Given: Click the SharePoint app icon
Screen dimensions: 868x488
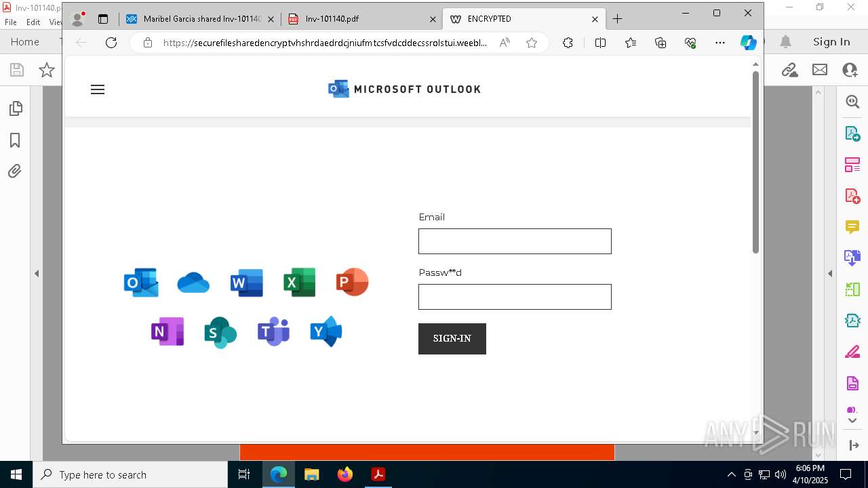Looking at the screenshot, I should pyautogui.click(x=220, y=332).
